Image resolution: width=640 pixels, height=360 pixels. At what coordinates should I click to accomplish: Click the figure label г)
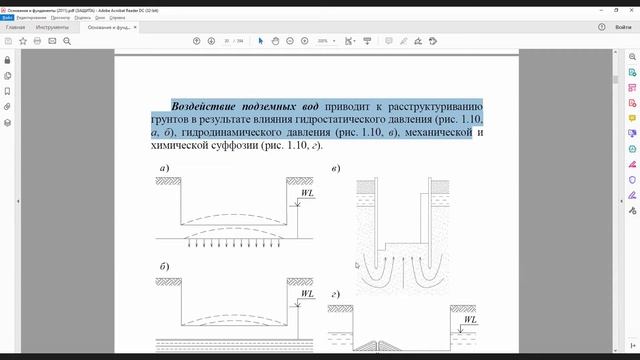336,294
